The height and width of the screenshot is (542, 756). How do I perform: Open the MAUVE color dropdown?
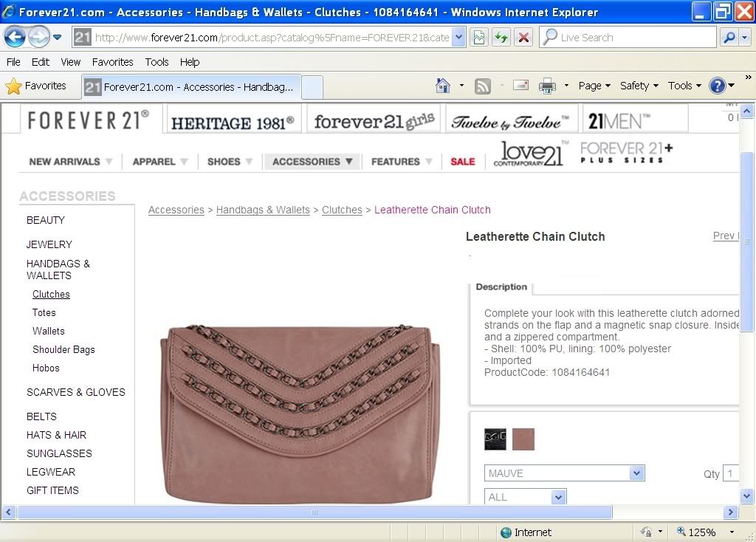(x=564, y=473)
